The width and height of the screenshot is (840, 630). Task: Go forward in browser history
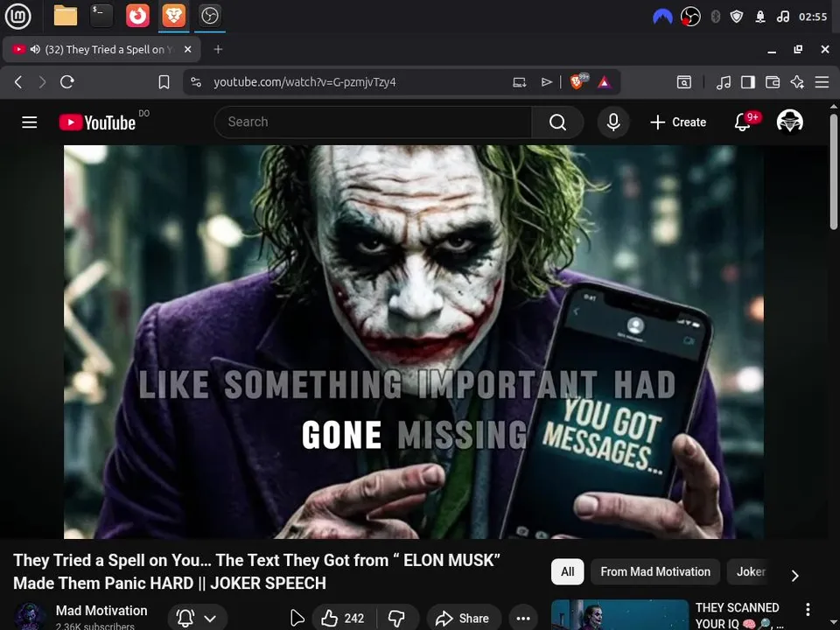42,82
